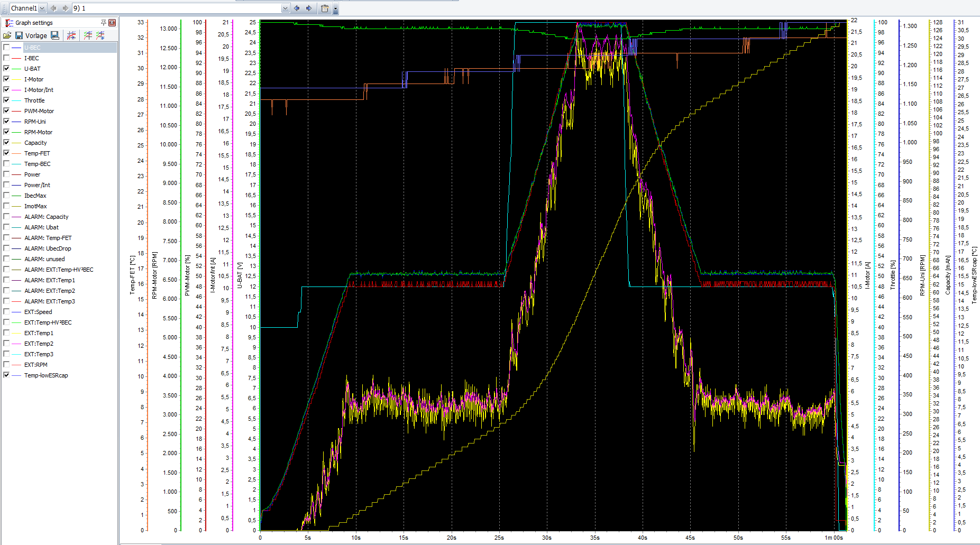Select the RPM-Motor [RPM] axis title
Viewport: 980px width, 545px height.
[154, 275]
